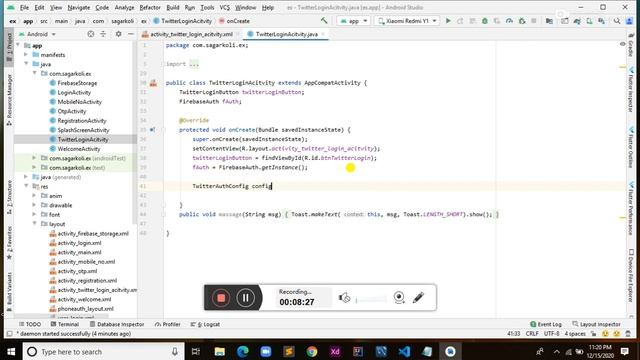Open the TODO tool window
The height and width of the screenshot is (360, 640).
click(x=29, y=324)
